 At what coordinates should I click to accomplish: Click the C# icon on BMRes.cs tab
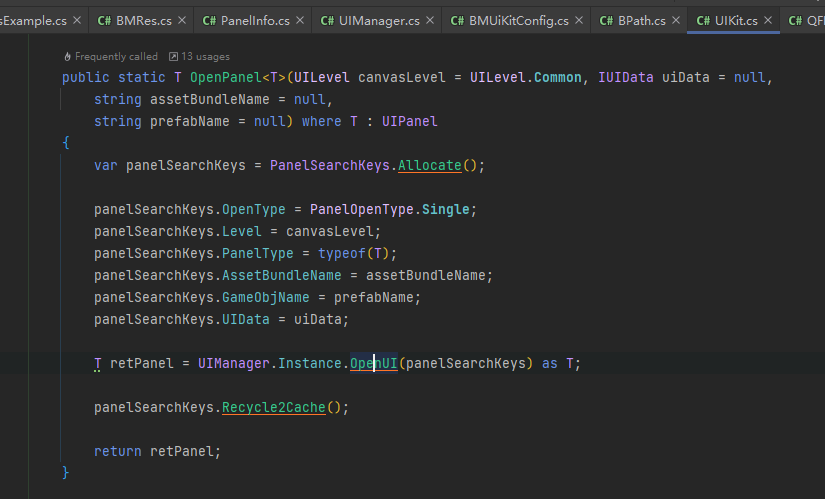click(x=104, y=21)
